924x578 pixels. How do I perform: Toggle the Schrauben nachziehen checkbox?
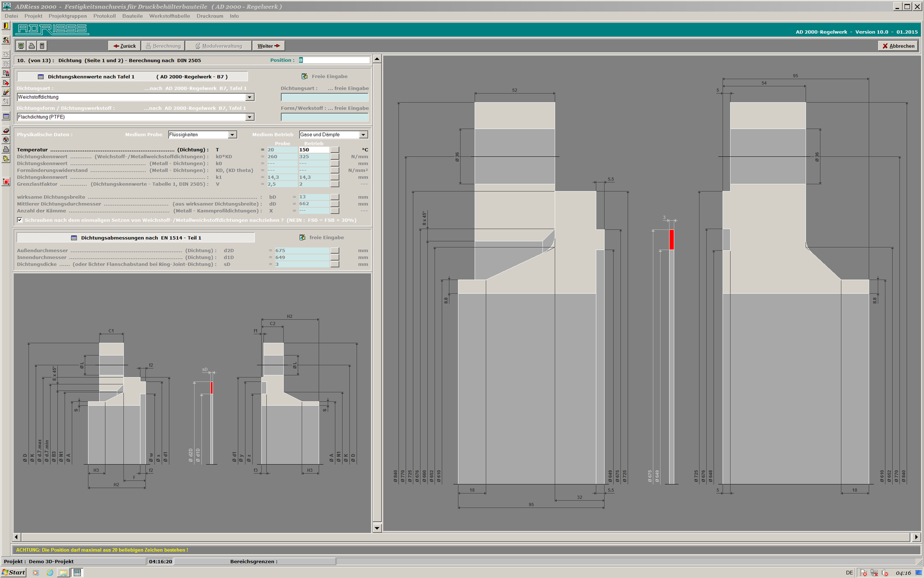tap(20, 220)
